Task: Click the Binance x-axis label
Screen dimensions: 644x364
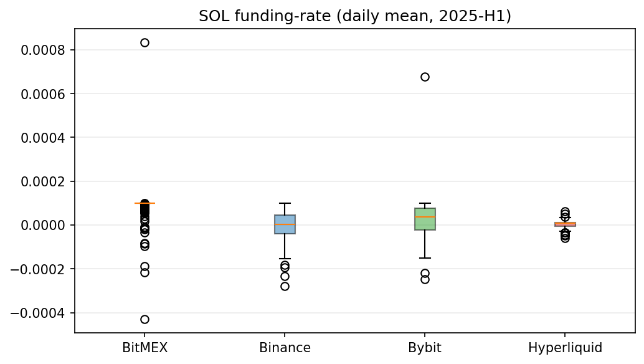Action: [285, 348]
